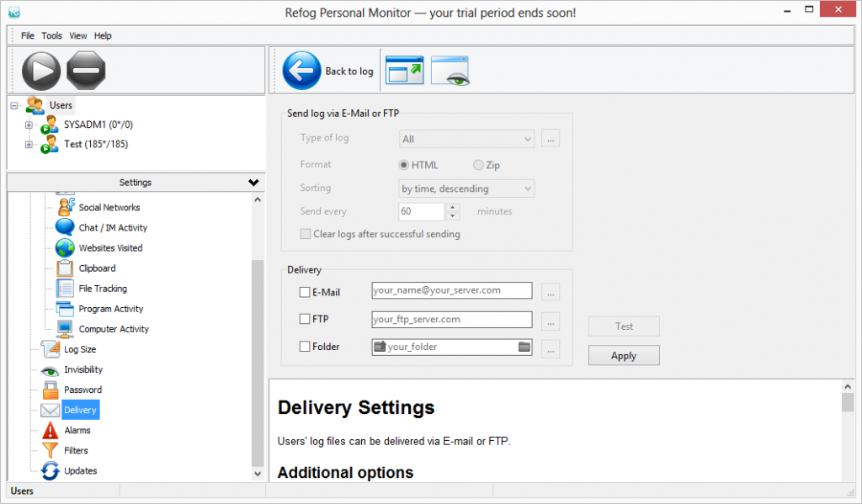Image resolution: width=862 pixels, height=504 pixels.
Task: Click the E-Mail address input field
Action: click(451, 290)
